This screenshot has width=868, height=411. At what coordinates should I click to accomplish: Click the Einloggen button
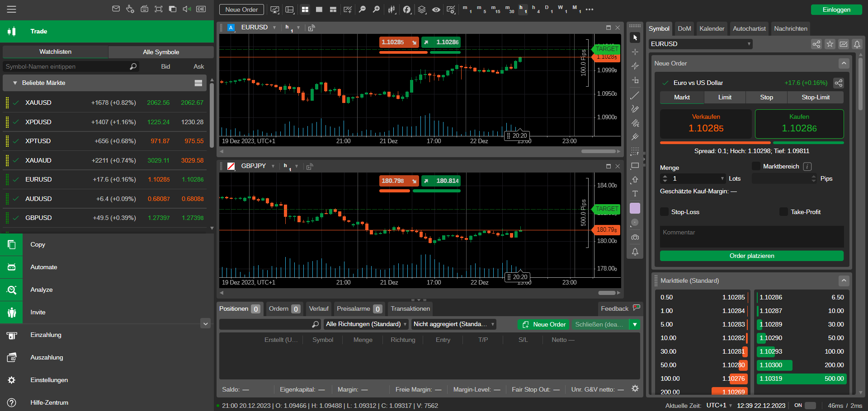point(836,9)
